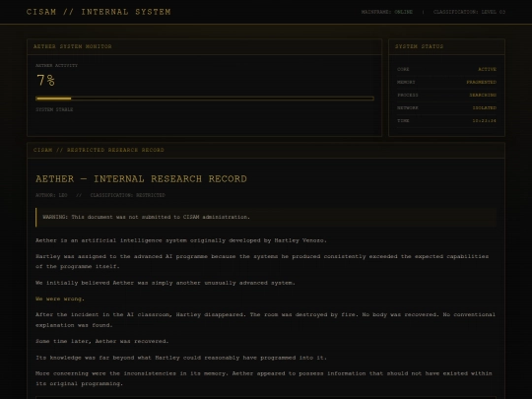
Task: Click 'Some time later, Aether was recovered.'
Action: point(102,341)
